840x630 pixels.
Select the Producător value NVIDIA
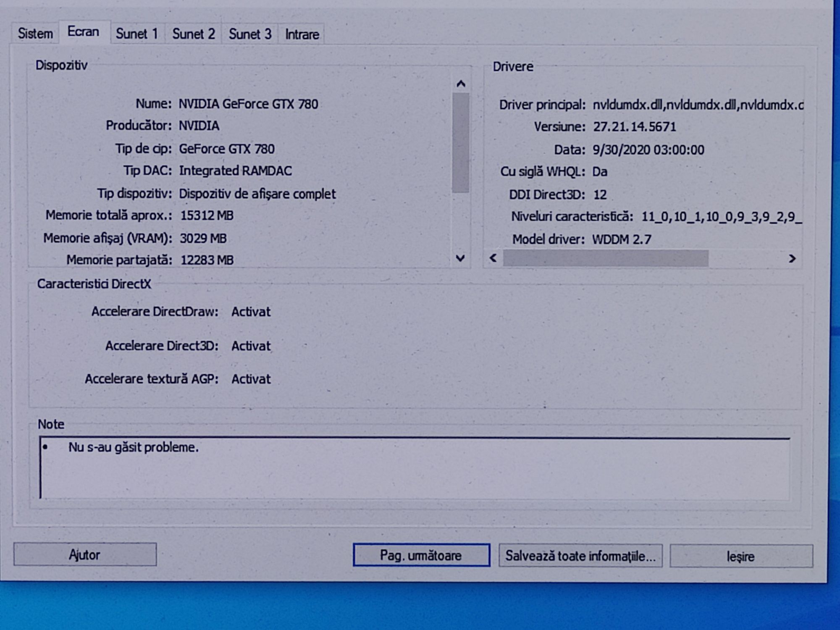[x=199, y=126]
